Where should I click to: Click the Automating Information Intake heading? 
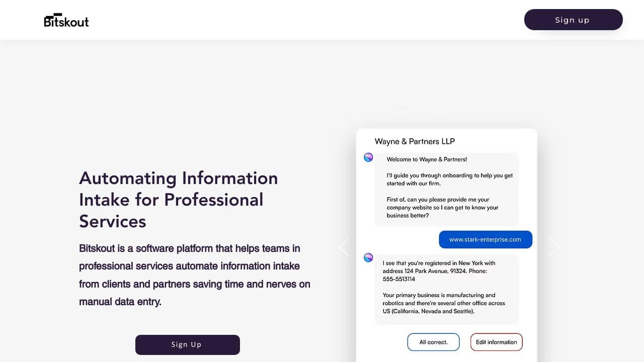tap(179, 200)
